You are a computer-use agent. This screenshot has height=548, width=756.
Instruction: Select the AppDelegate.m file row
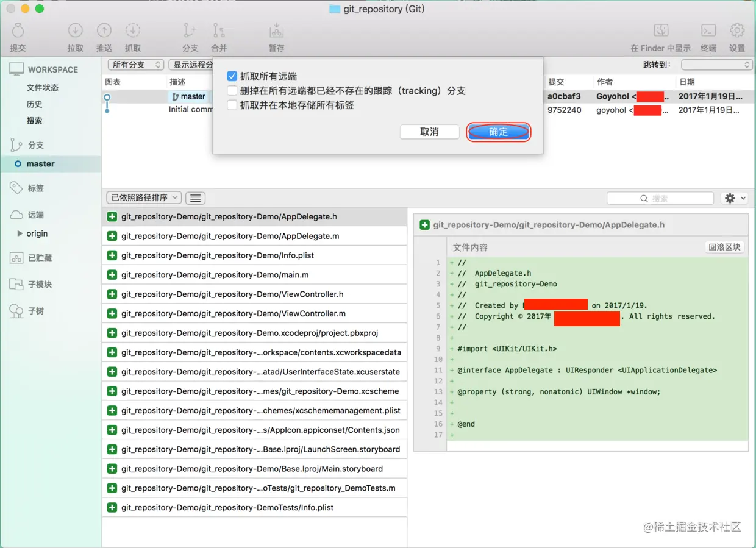pos(254,236)
